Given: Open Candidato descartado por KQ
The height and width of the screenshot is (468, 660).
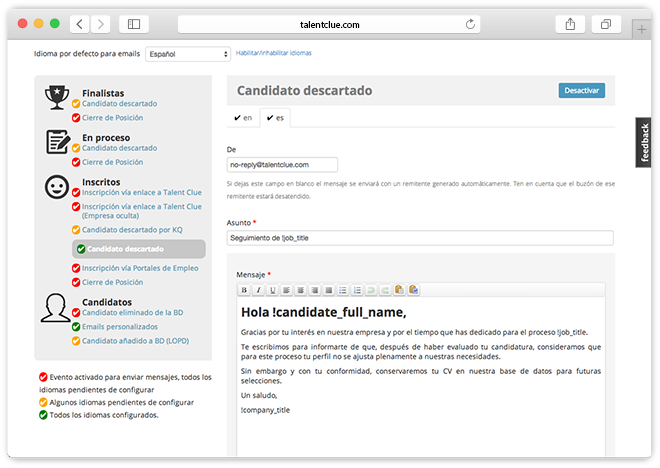Looking at the screenshot, I should click(132, 230).
